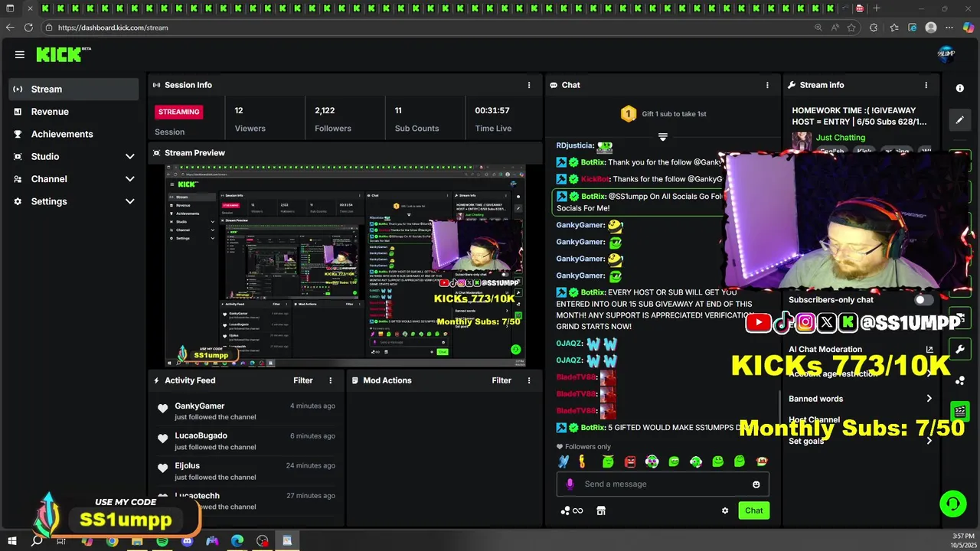Expand the Channel sidebar section
This screenshot has height=551, width=980.
[130, 179]
